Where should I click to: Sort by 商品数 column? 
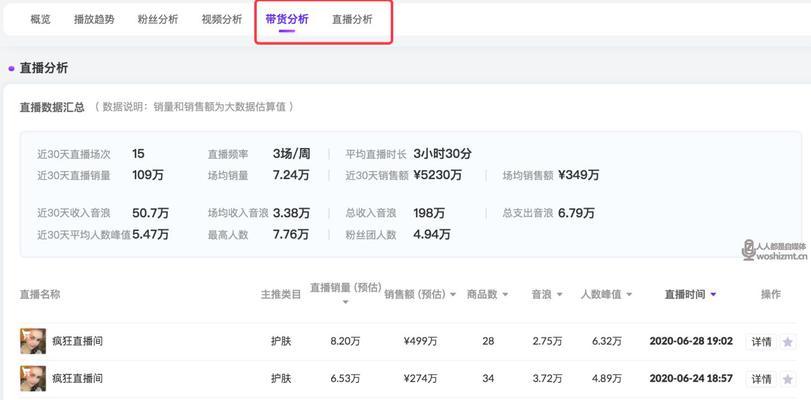point(487,294)
